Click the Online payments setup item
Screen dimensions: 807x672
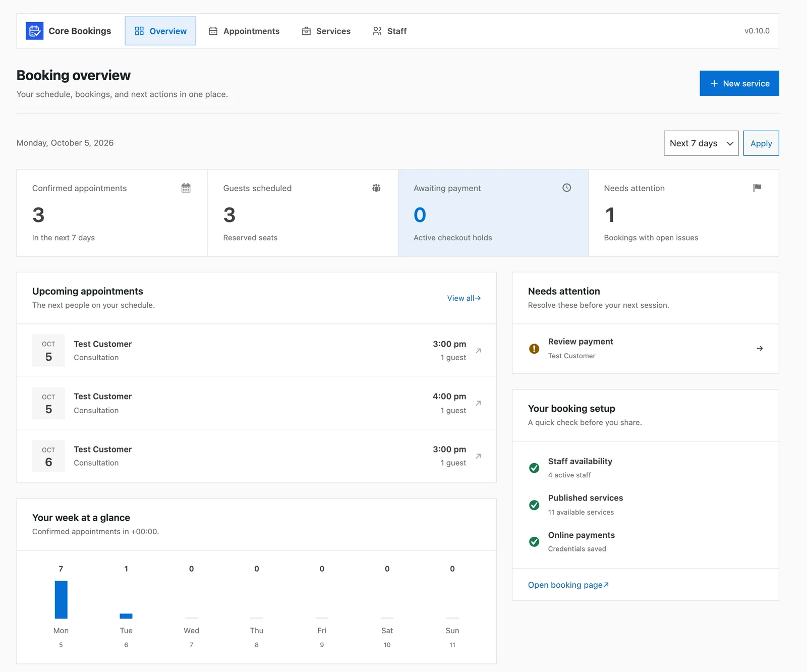[646, 542]
